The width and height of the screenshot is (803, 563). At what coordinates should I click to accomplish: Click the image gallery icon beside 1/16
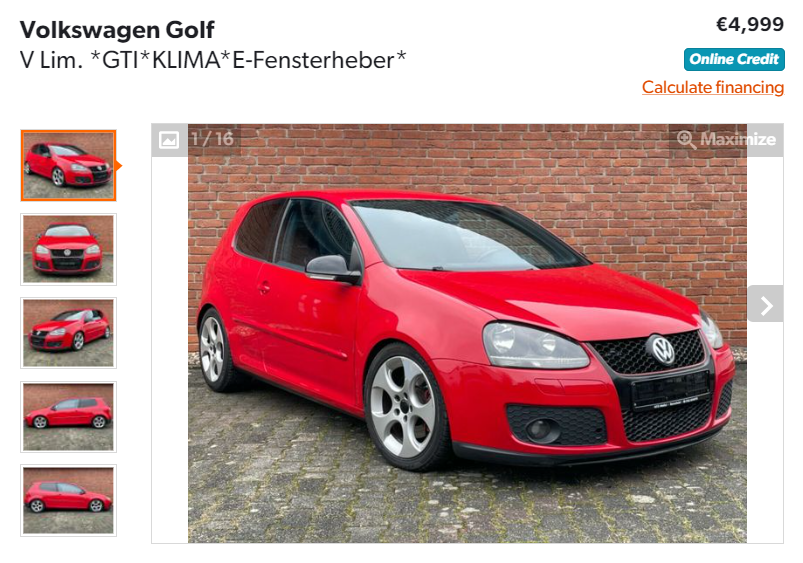(x=169, y=139)
